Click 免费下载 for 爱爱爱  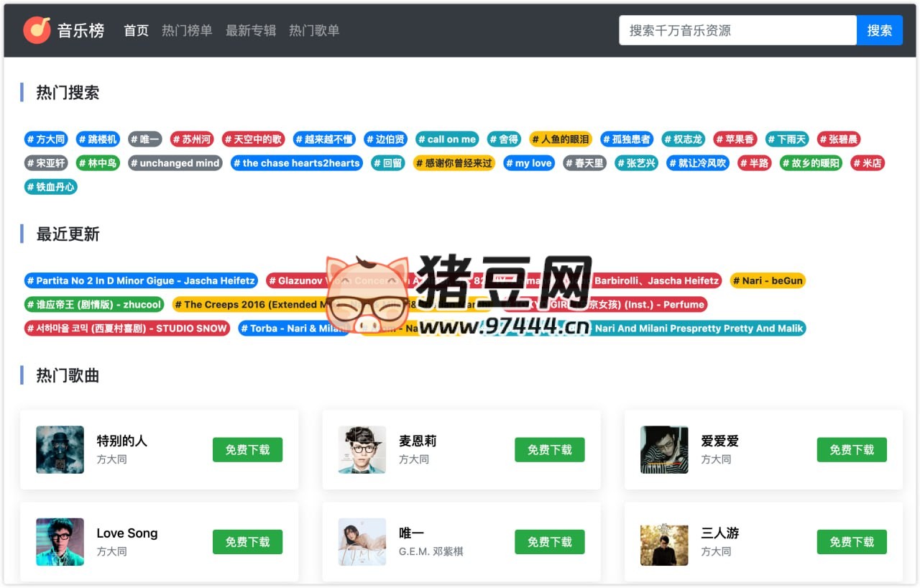pos(852,449)
